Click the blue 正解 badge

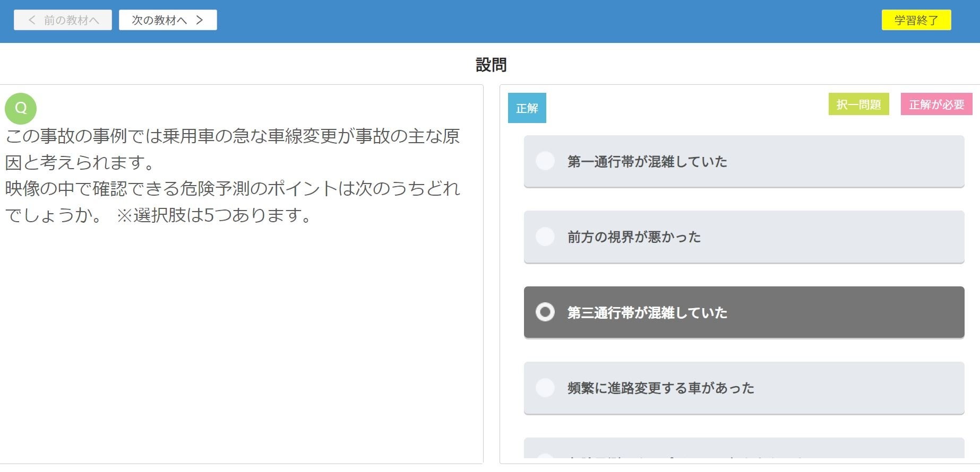pos(527,108)
